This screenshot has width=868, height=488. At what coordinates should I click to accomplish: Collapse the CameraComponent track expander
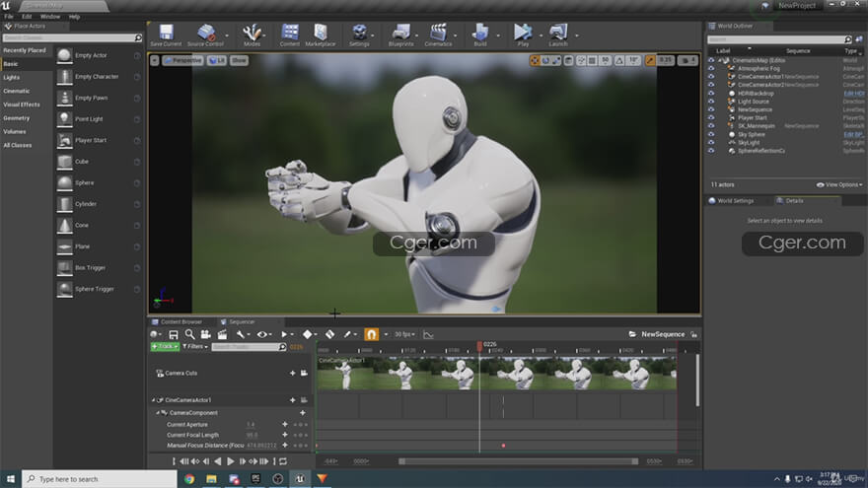point(158,413)
